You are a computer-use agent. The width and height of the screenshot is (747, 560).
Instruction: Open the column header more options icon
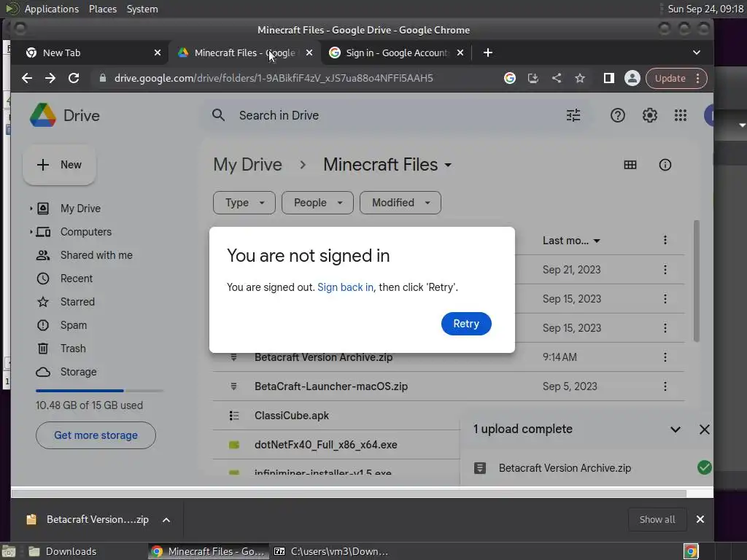[x=665, y=240]
